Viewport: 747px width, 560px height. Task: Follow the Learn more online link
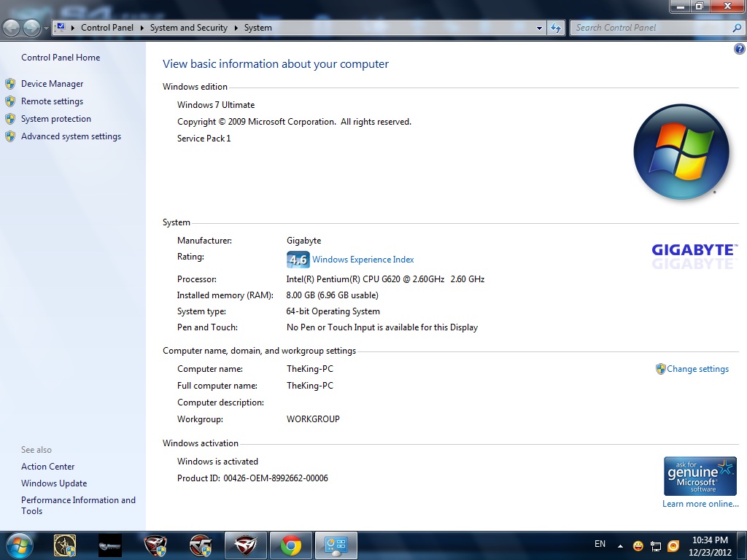point(700,504)
